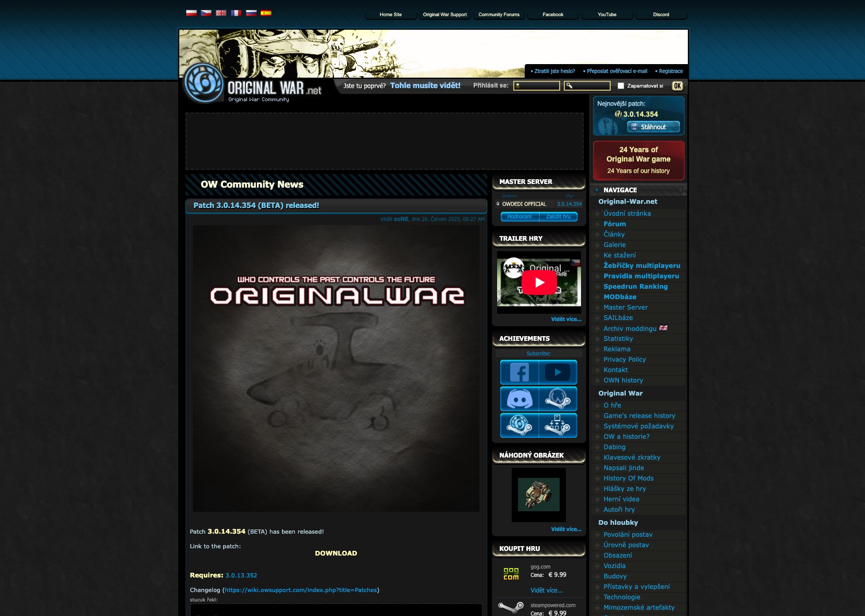
Task: Open Speedrun Ranking in navigation sidebar
Action: 635,287
